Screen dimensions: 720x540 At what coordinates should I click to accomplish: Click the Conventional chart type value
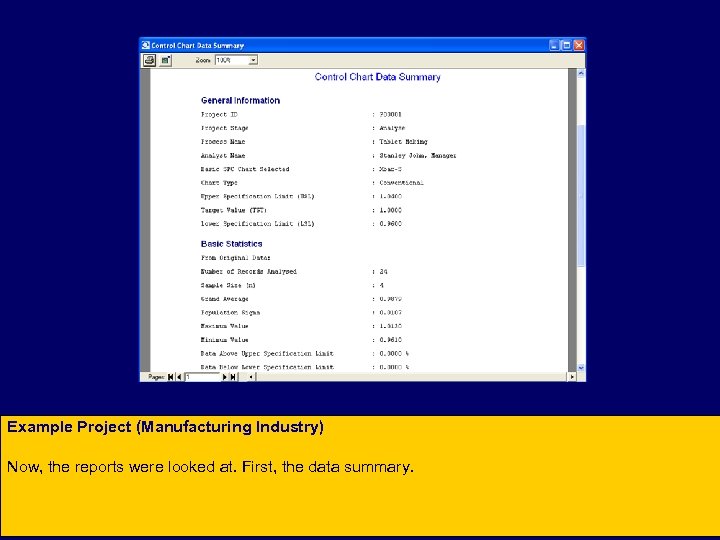[x=401, y=183]
